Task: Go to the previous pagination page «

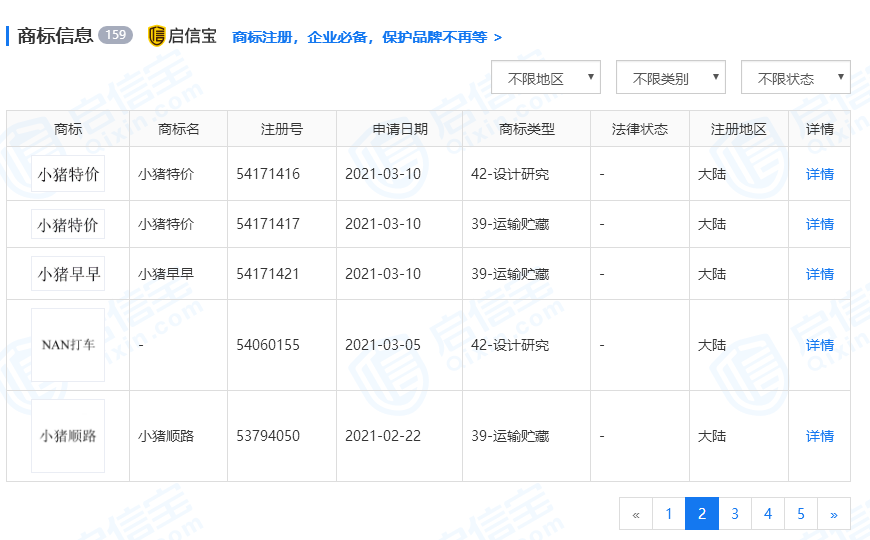Action: coord(636,514)
